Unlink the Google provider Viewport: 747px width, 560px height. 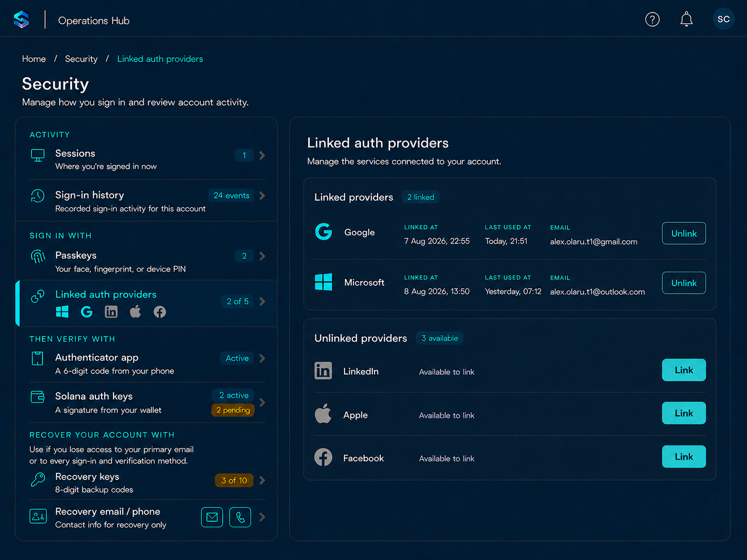[x=684, y=233]
